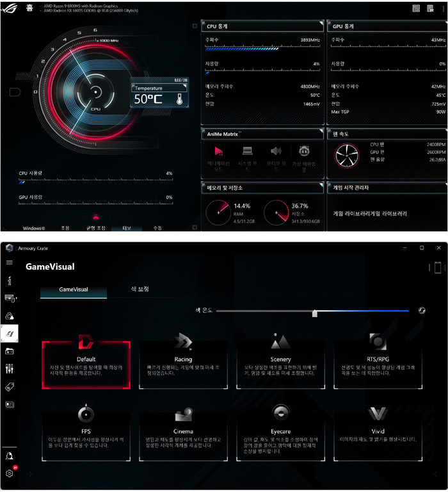Click the thermometer icon in Temperature widget

pos(179,99)
